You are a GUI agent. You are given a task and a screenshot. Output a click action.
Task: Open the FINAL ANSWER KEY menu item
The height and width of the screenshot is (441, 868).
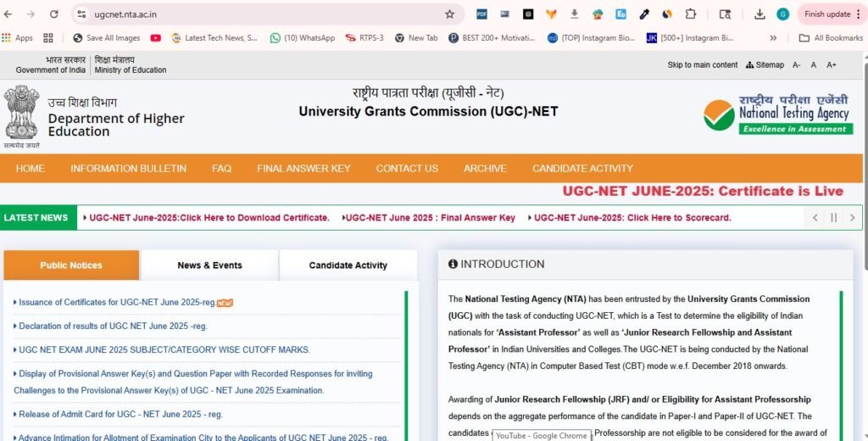[x=303, y=169]
